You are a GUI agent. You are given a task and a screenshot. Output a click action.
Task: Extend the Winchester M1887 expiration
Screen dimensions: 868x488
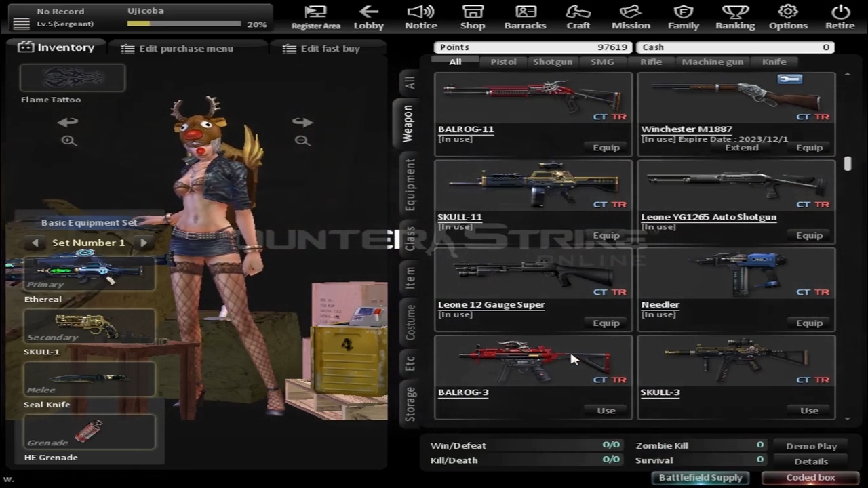coord(742,148)
